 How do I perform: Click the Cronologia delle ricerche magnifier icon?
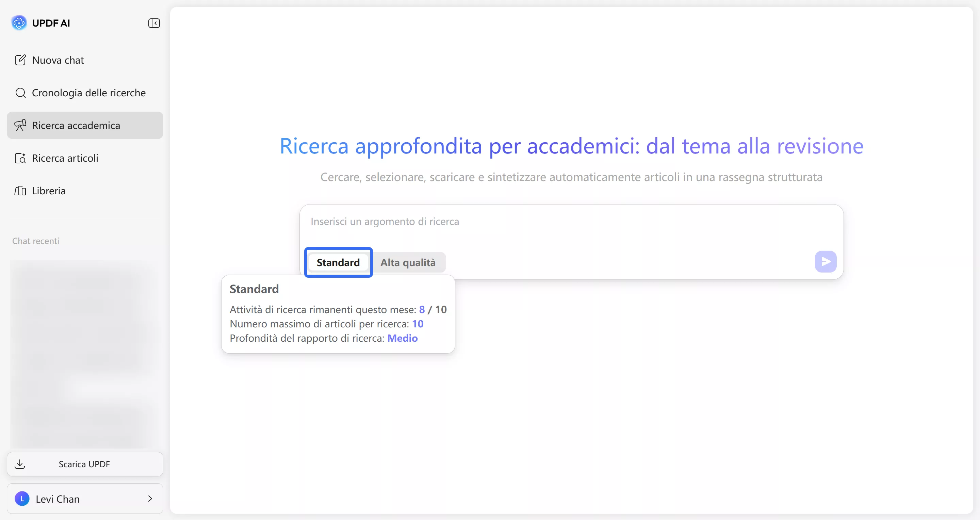click(x=20, y=93)
